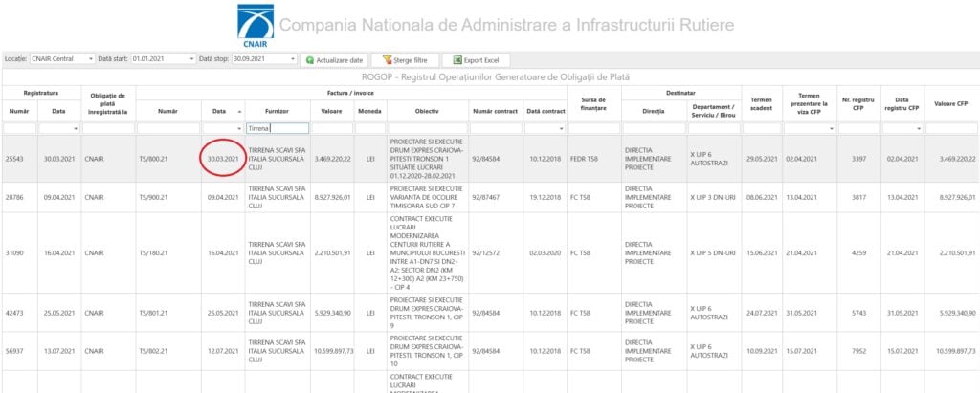This screenshot has width=980, height=393.
Task: Focus the Furnizor filter field containing Tirrena
Action: point(277,127)
